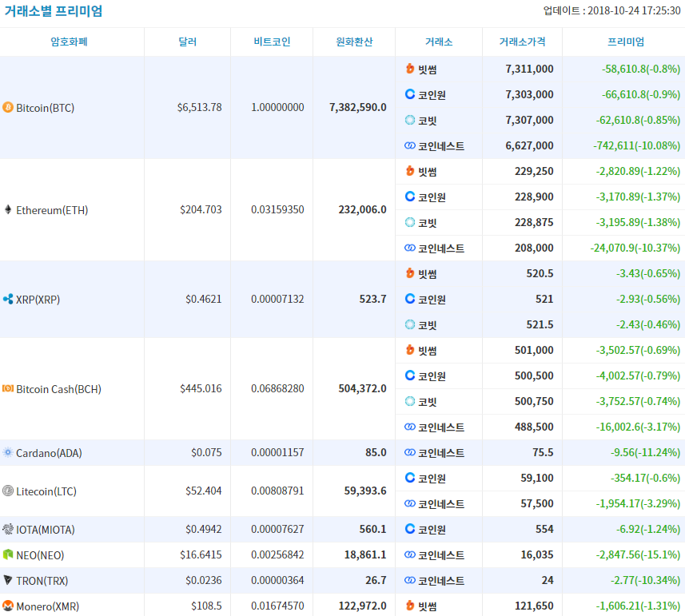Select premium -742,611(-10.08%)
The image size is (685, 616).
pos(636,146)
